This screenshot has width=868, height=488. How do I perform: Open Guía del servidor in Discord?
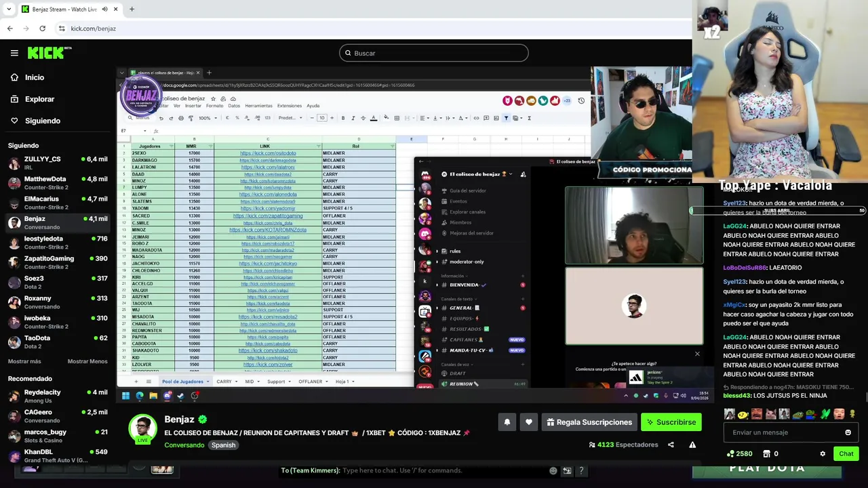468,190
